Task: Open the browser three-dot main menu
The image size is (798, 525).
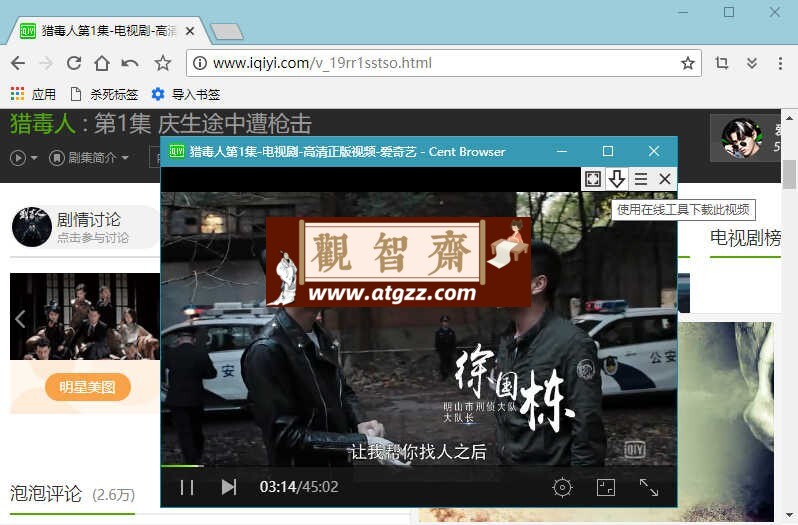Action: click(780, 63)
